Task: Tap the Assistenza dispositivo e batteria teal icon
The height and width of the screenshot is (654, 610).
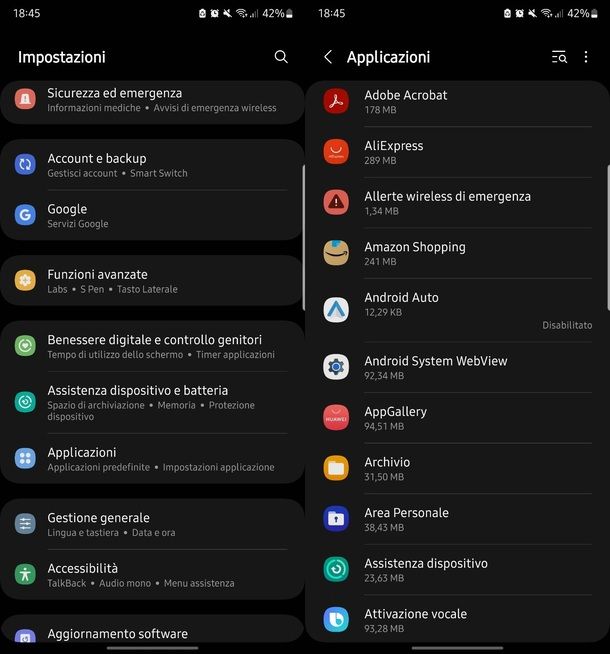Action: (25, 402)
